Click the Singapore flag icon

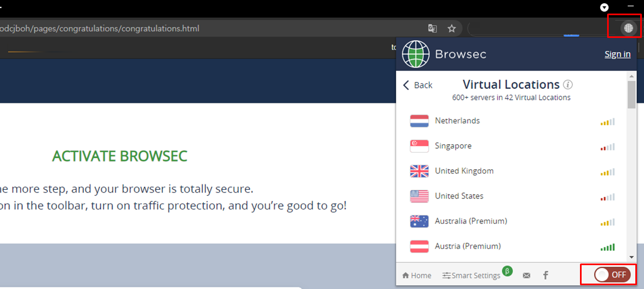(419, 146)
